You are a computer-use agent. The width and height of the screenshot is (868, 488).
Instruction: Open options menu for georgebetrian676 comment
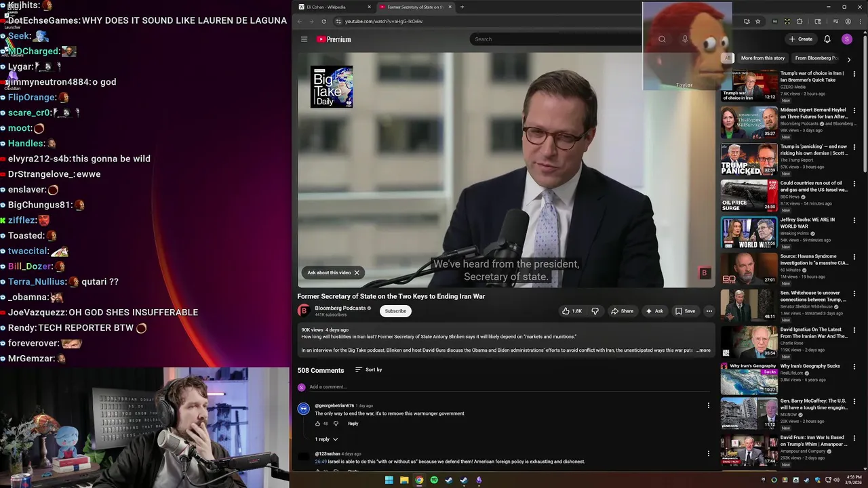click(x=709, y=405)
